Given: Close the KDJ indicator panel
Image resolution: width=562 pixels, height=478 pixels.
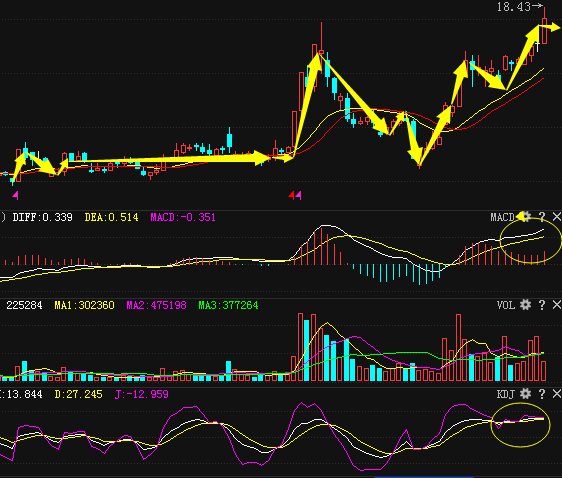Looking at the screenshot, I should point(557,394).
